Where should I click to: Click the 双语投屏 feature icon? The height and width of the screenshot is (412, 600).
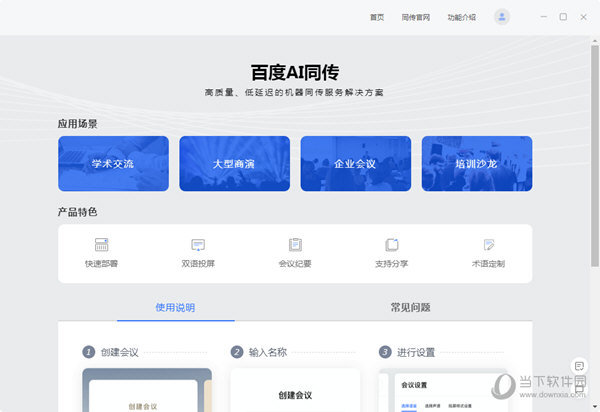pos(198,245)
